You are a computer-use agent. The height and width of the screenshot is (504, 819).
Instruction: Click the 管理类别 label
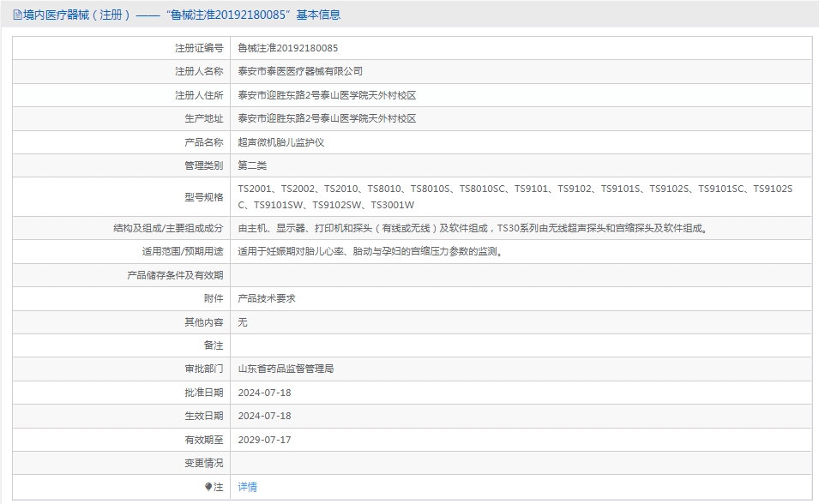tap(204, 165)
